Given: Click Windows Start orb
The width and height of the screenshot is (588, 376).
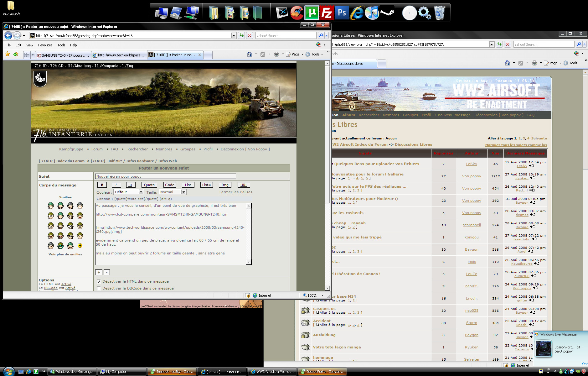Looking at the screenshot, I should pos(8,371).
